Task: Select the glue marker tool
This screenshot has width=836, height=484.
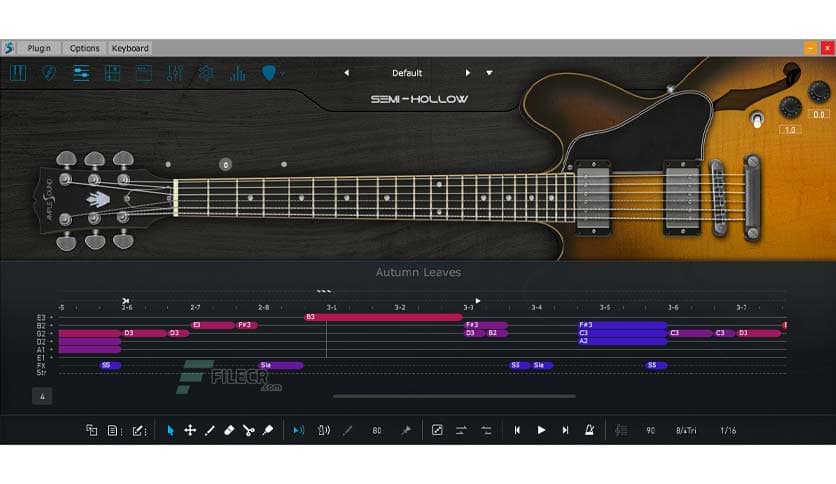Action: pos(268,430)
